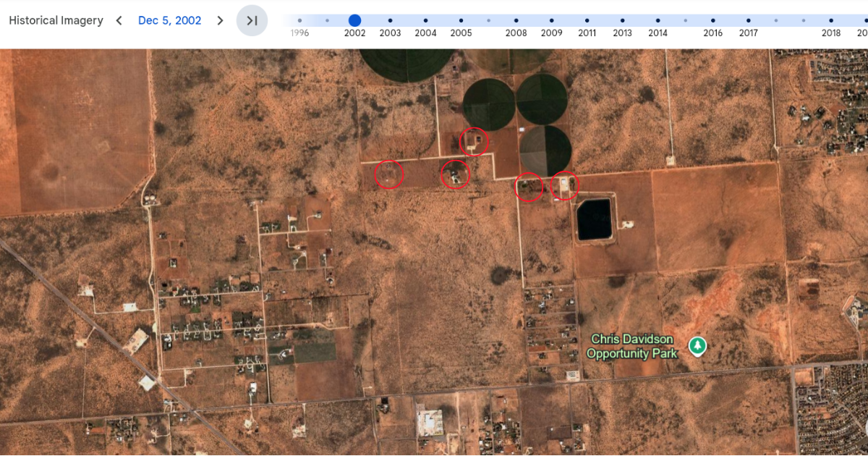Viewport: 868px width, 456px height.
Task: Select the 2017 timeline point
Action: (748, 20)
